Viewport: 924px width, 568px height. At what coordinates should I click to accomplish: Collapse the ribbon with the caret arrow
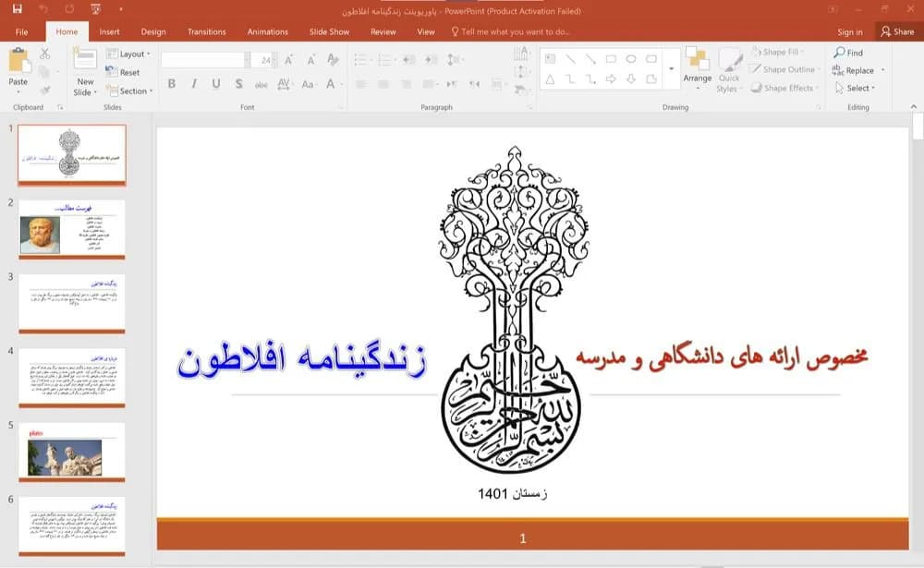(914, 106)
